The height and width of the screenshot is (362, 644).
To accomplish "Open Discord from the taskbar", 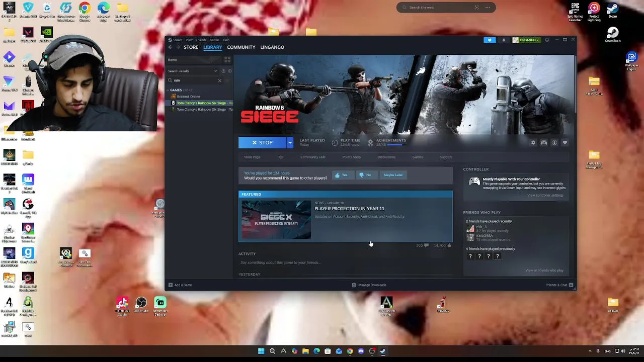I will (361, 351).
